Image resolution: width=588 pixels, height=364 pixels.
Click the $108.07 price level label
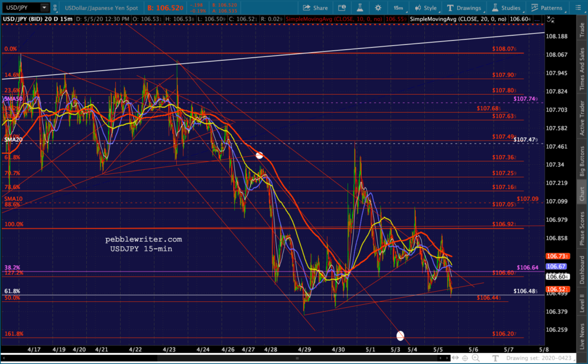point(504,49)
